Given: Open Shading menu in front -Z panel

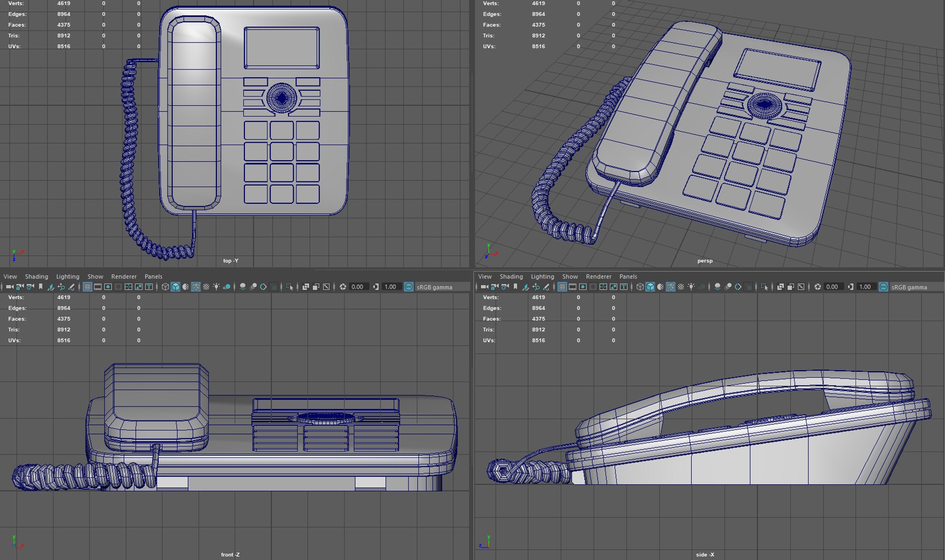Looking at the screenshot, I should tap(36, 276).
